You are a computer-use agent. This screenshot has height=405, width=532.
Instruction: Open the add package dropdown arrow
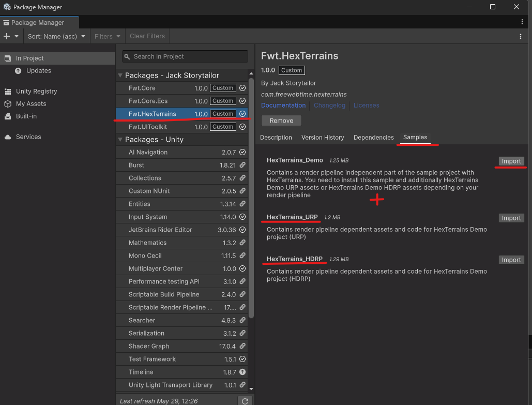pyautogui.click(x=17, y=36)
